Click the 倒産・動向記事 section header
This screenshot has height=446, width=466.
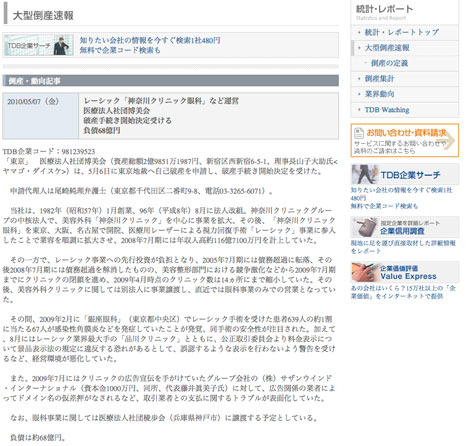coord(170,81)
